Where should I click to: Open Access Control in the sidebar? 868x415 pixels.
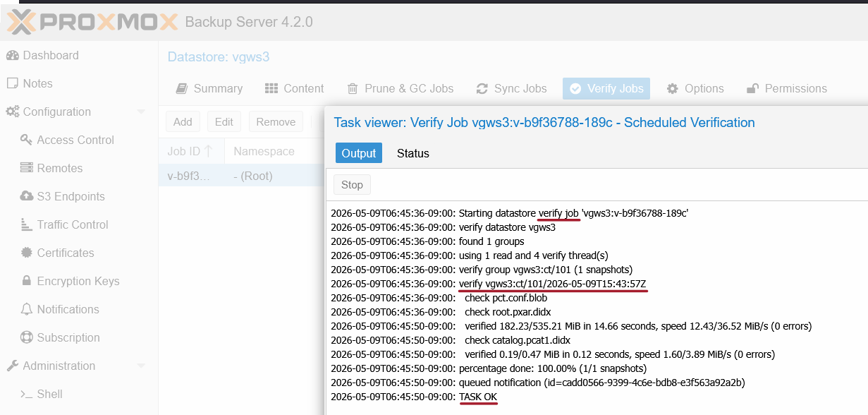click(75, 140)
